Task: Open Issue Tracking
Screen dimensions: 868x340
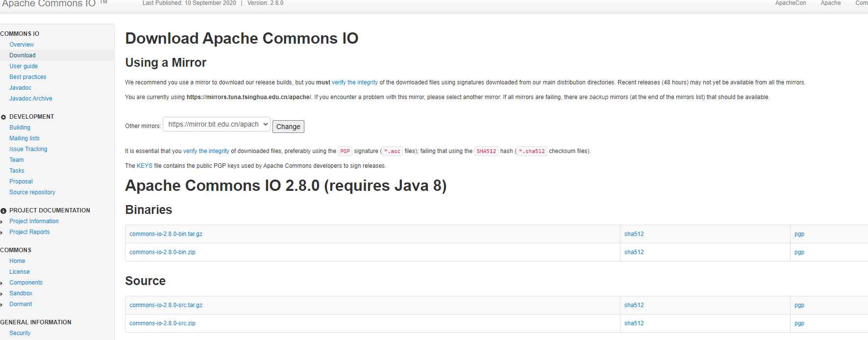Action: (x=28, y=149)
